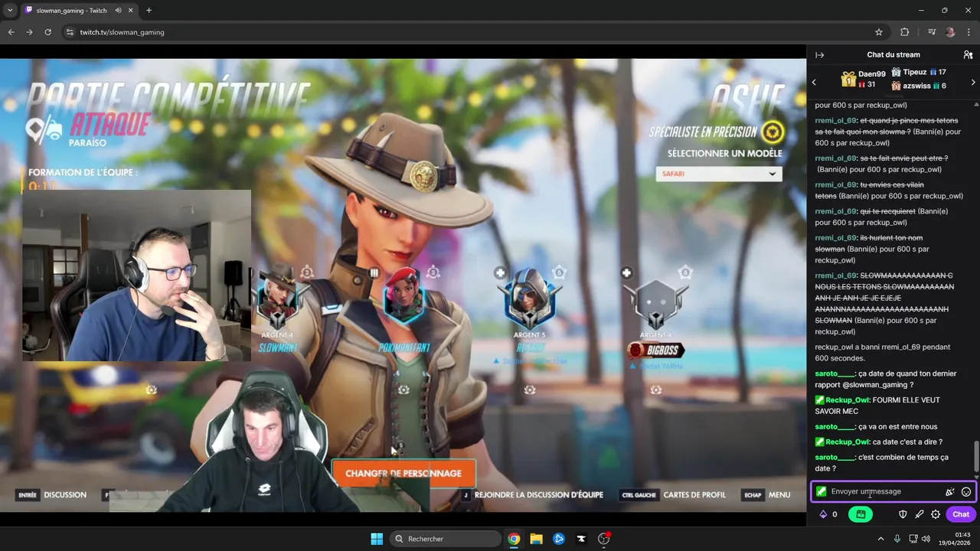Open a new browser tab
Viewport: 980px width, 551px height.
(149, 11)
